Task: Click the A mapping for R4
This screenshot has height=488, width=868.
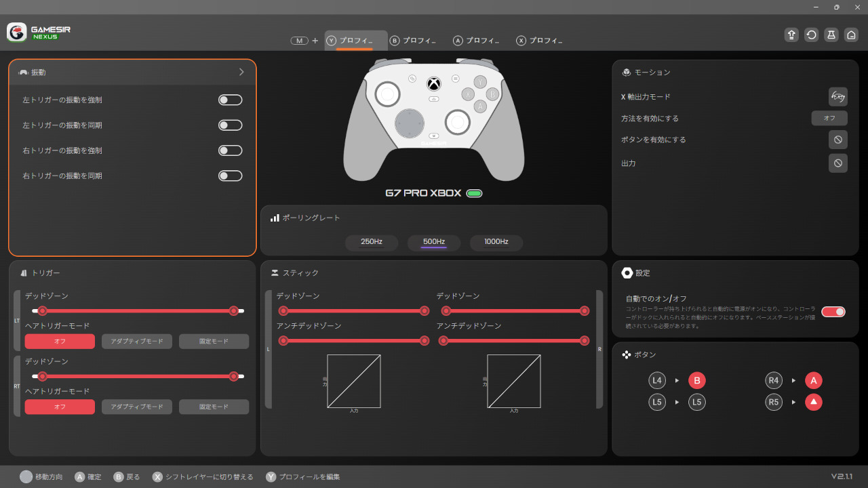Action: [814, 380]
